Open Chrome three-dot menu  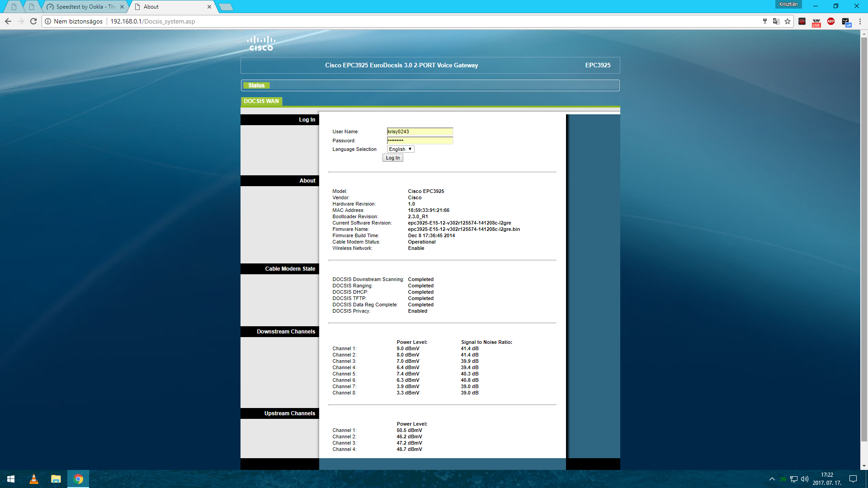[860, 21]
